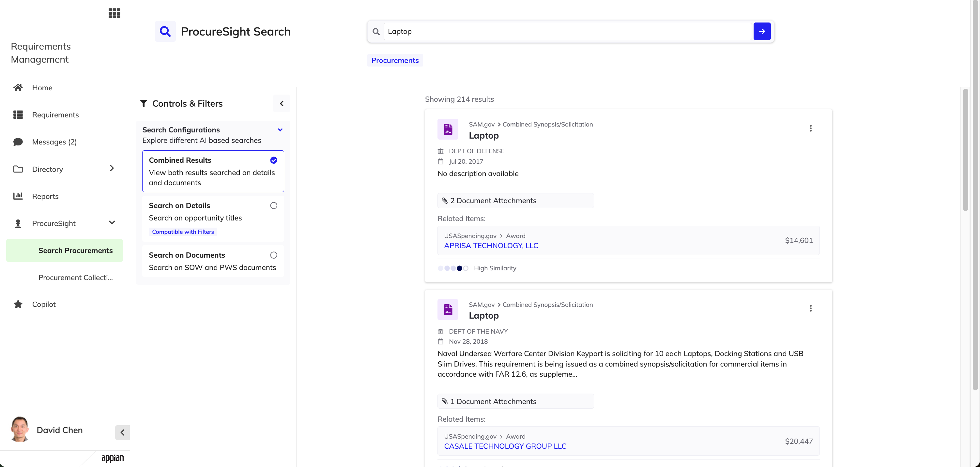980x467 pixels.
Task: Collapse the Controls & Filters panel
Action: (282, 103)
